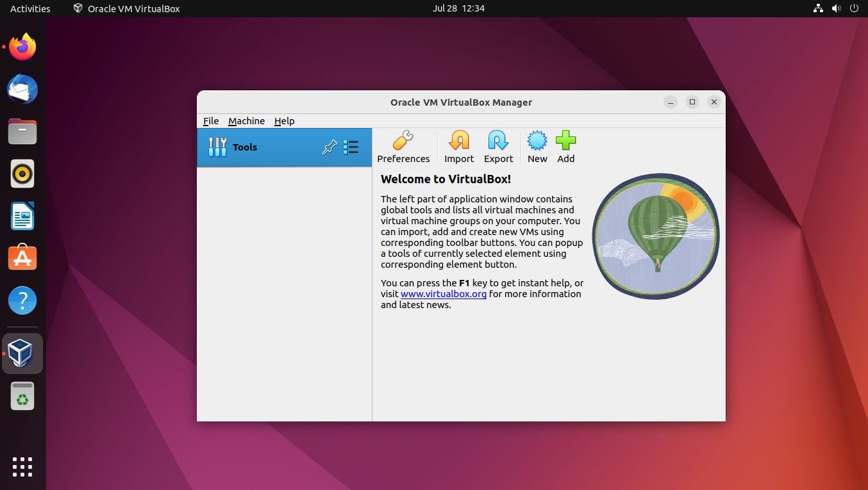868x490 pixels.
Task: Minimize the VirtualBox Manager window
Action: click(x=671, y=102)
